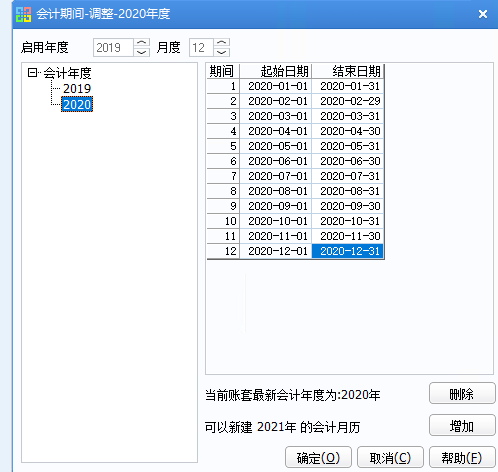
Task: Cancel with the 取消(C) button
Action: (x=390, y=457)
